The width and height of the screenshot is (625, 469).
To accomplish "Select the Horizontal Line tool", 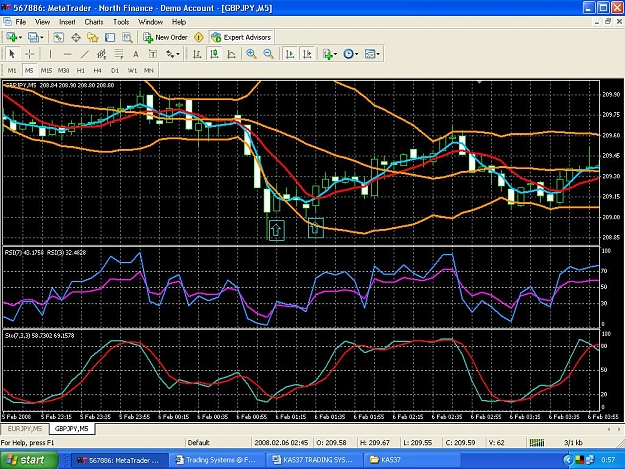I will pyautogui.click(x=68, y=54).
